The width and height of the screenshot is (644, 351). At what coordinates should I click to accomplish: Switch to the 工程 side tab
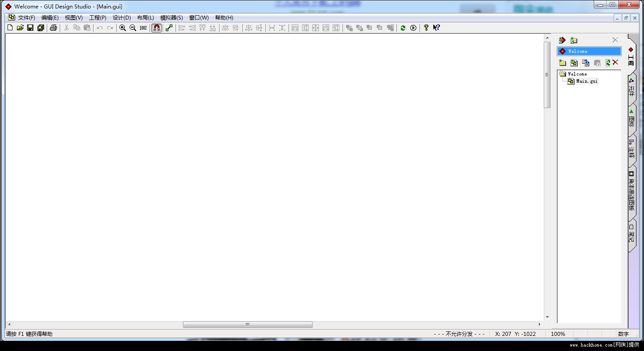click(632, 56)
